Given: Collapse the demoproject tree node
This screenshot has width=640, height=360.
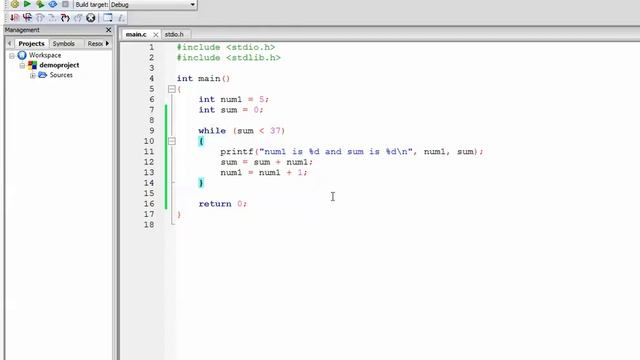Looking at the screenshot, I should coord(22,65).
